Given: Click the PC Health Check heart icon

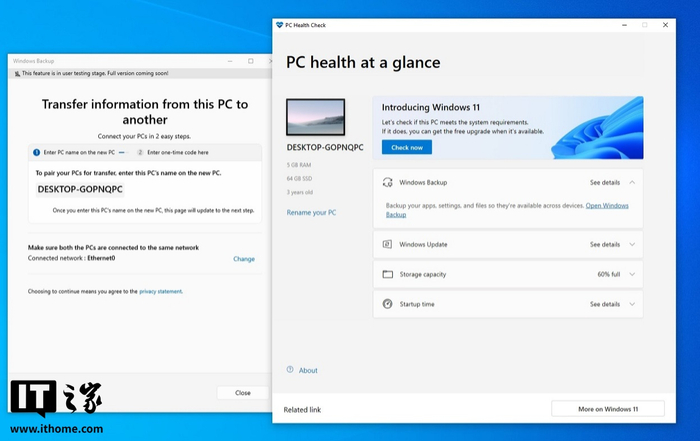Looking at the screenshot, I should point(279,25).
